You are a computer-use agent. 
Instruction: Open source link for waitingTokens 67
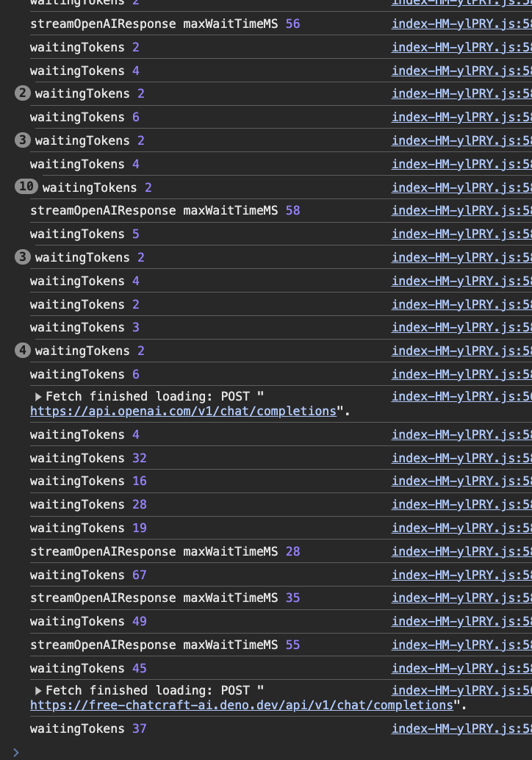pyautogui.click(x=461, y=575)
